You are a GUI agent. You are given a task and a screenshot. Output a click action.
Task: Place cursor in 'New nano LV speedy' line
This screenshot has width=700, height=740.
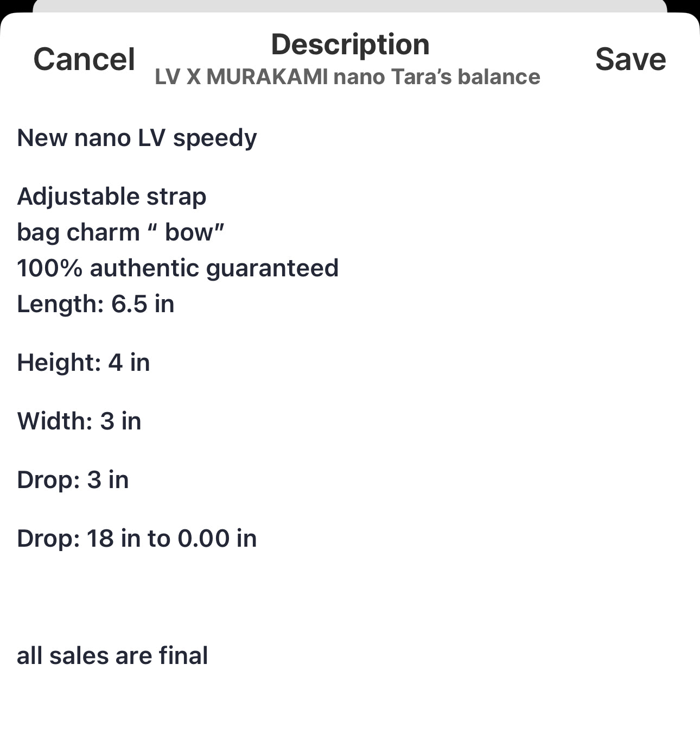click(137, 138)
